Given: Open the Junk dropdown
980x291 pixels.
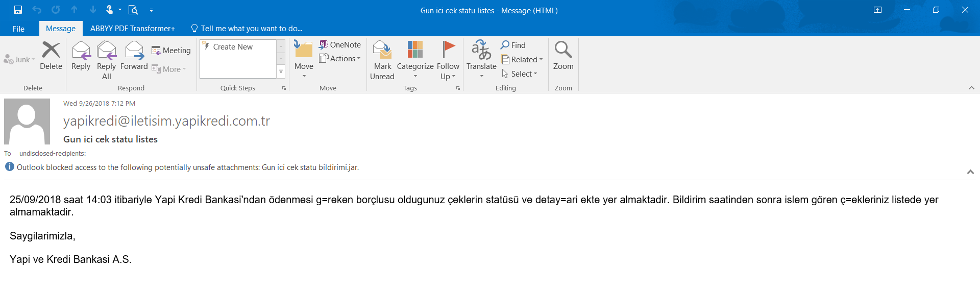Looking at the screenshot, I should pos(19,60).
